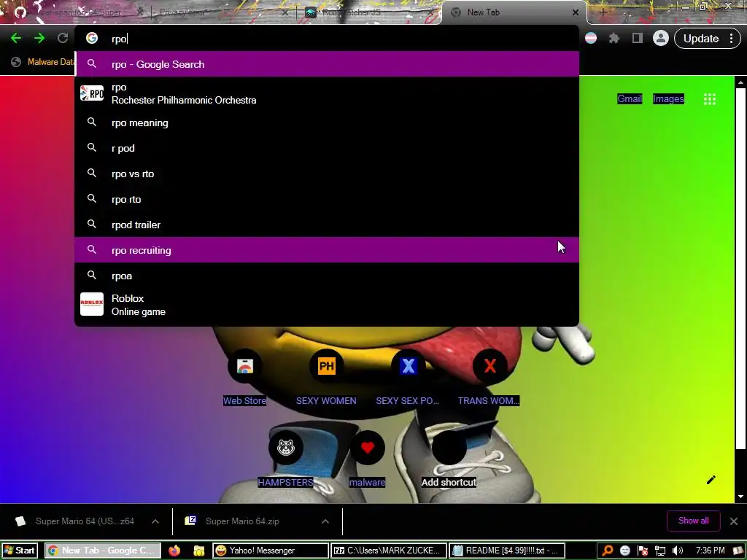The width and height of the screenshot is (747, 560).
Task: Select the New Tab tab
Action: pyautogui.click(x=514, y=12)
